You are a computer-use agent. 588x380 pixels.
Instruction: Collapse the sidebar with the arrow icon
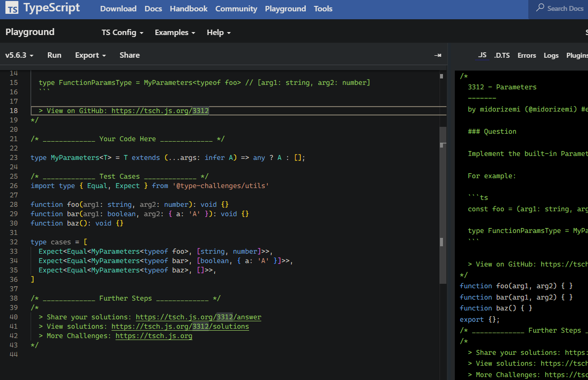tap(437, 55)
